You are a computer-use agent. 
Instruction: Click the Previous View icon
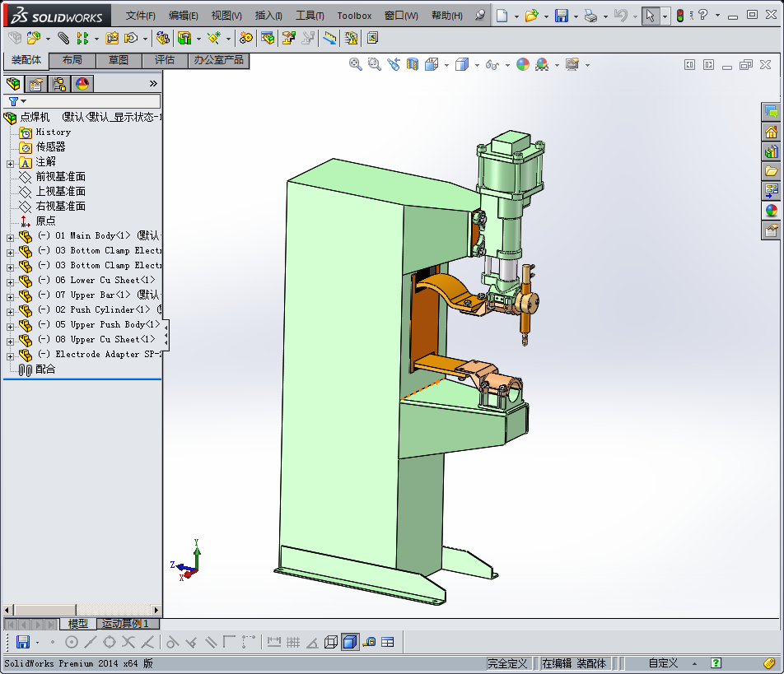[394, 64]
